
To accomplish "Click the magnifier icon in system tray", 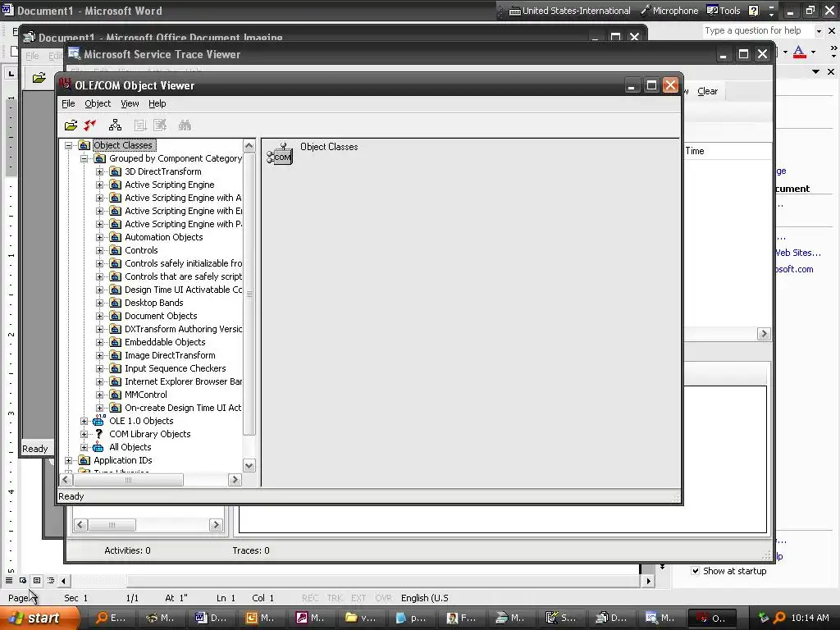I will click(779, 618).
